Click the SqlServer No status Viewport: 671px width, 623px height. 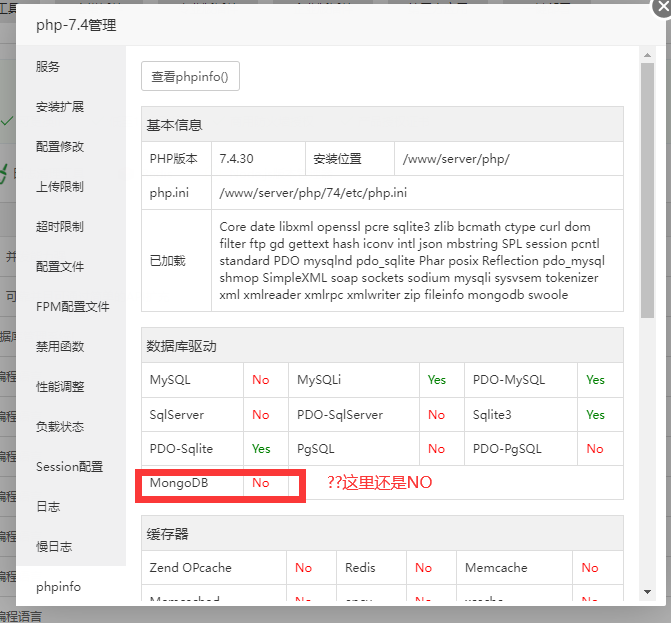tap(261, 415)
